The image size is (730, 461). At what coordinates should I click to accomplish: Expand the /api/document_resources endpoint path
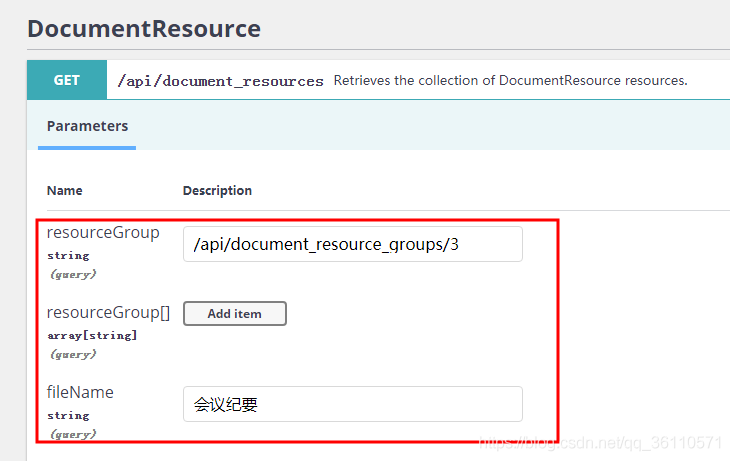(220, 81)
